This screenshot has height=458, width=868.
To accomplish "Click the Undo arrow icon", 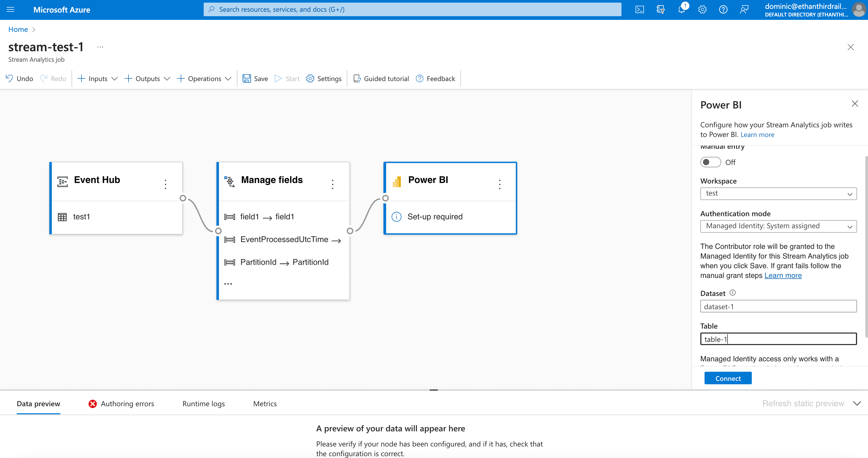I will coord(9,78).
